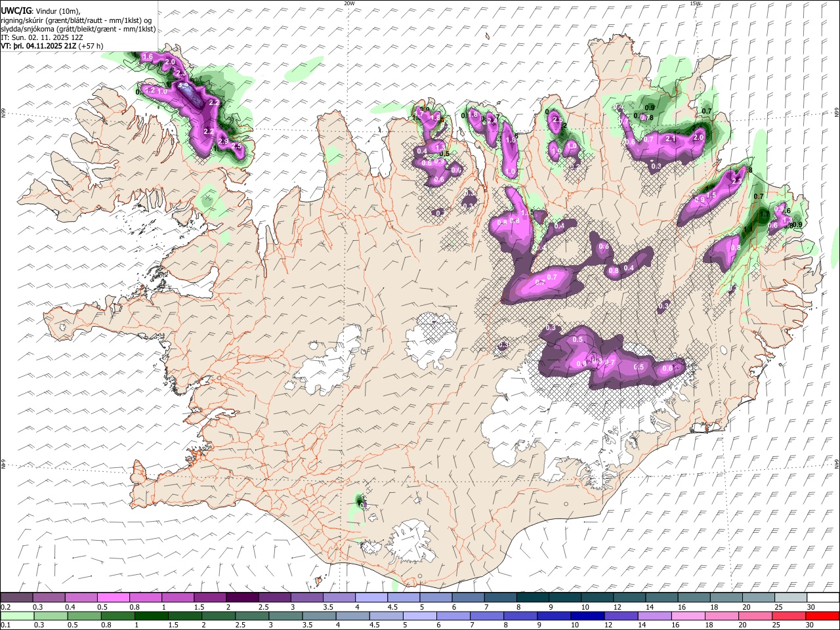
Task: Click the upper legend swatch starting at 12
Action: (630, 597)
